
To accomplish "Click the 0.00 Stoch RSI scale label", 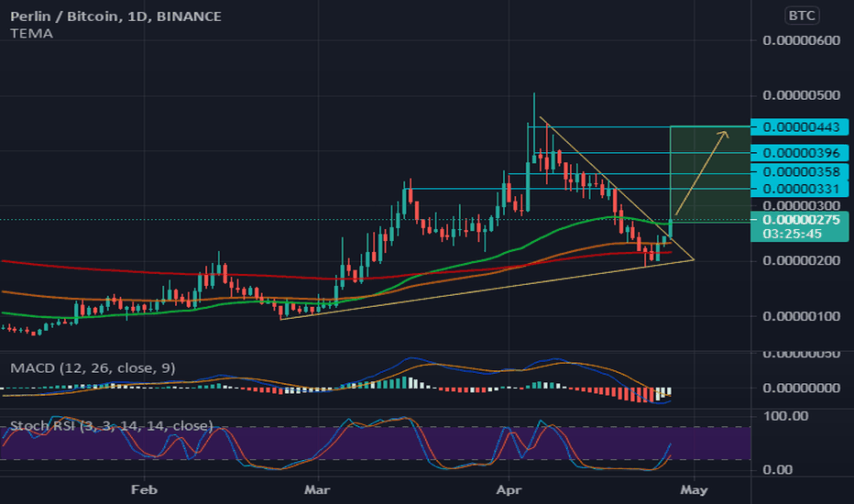I will coord(777,469).
